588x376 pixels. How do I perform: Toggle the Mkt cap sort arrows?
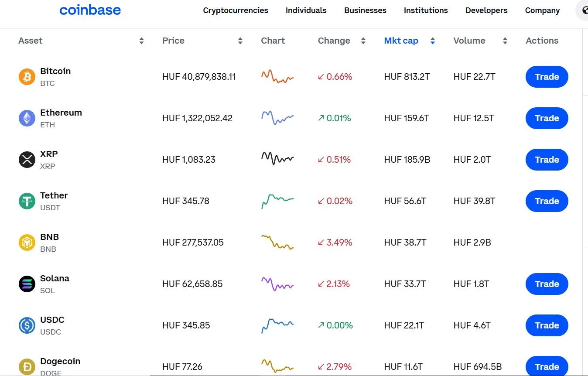click(x=433, y=41)
